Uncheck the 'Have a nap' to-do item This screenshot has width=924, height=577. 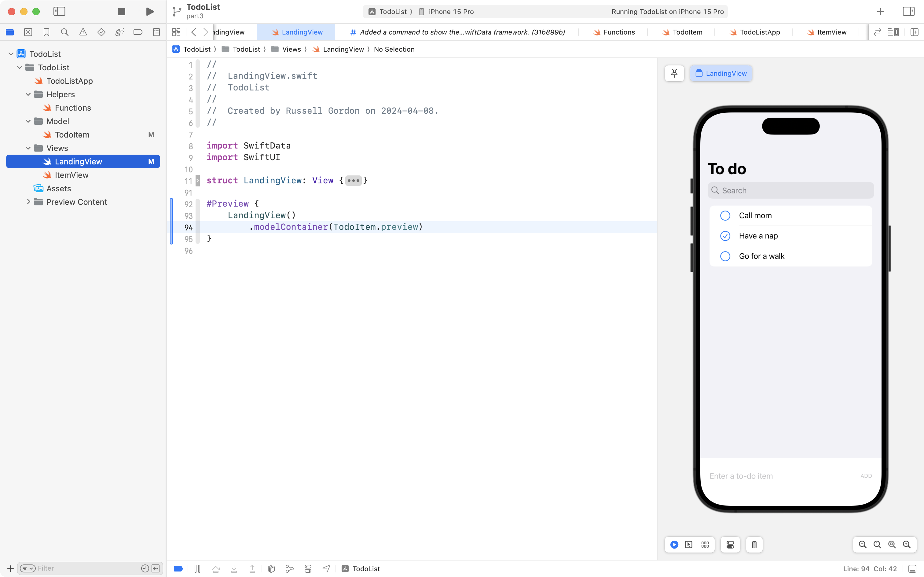725,236
